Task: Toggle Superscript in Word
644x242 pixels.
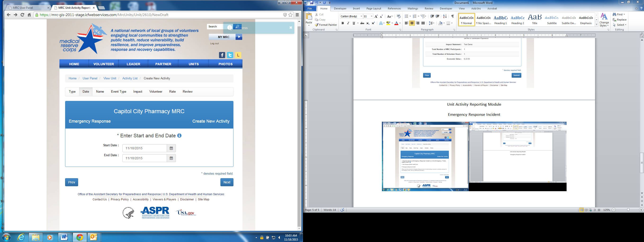Action: 373,23
